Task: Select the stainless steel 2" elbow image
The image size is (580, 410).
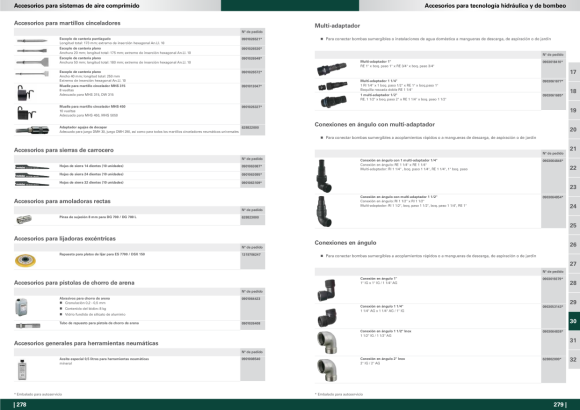Action: pos(327,370)
